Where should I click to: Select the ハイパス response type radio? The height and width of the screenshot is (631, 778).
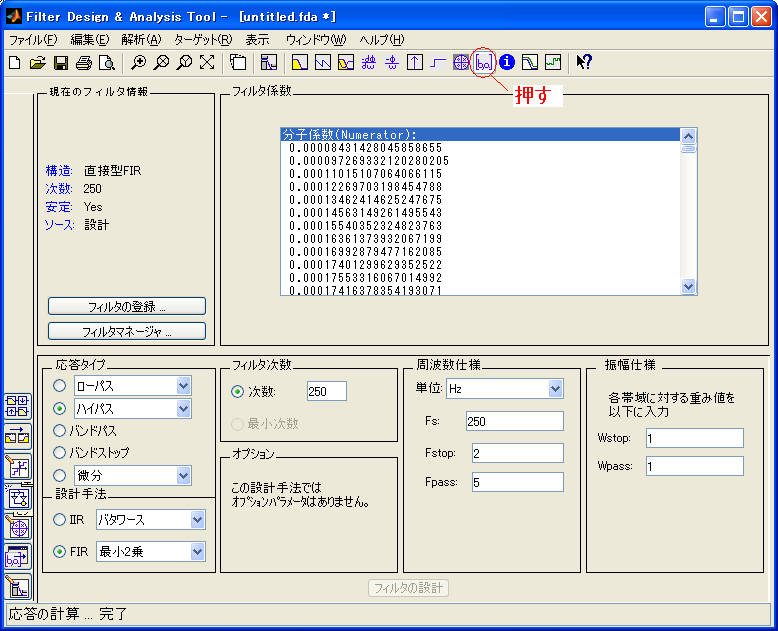coord(60,408)
